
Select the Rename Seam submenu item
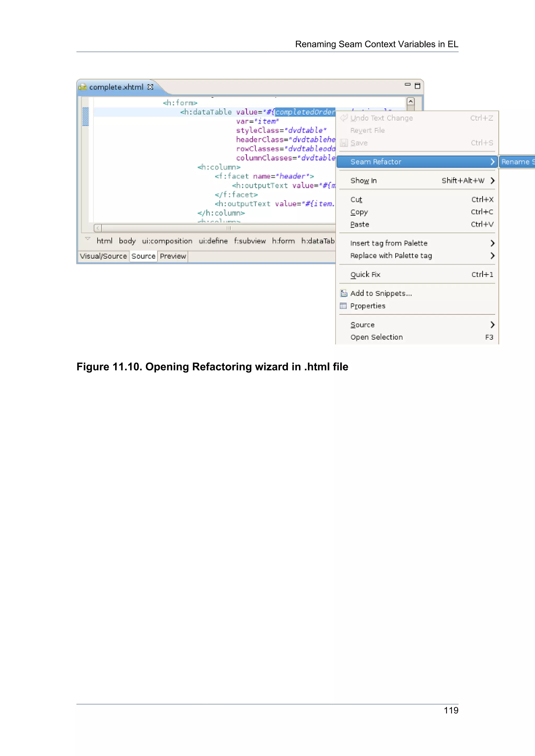(517, 162)
